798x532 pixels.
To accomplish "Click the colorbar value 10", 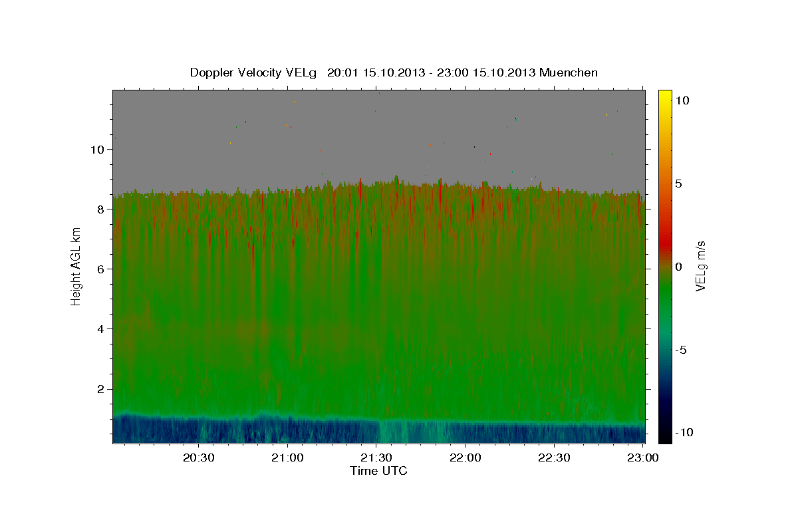I will pyautogui.click(x=682, y=100).
